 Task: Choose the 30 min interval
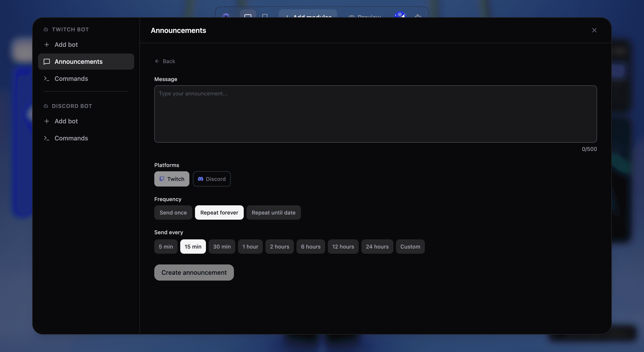point(222,247)
